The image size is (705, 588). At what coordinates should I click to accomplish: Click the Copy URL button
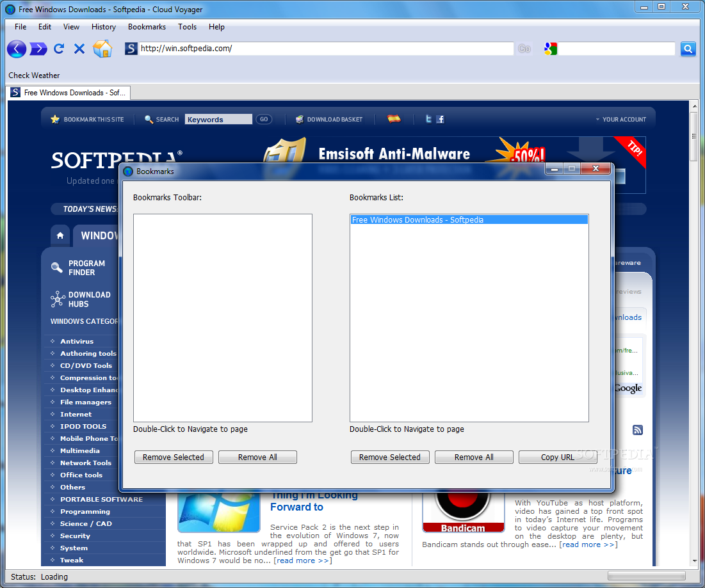pyautogui.click(x=558, y=457)
